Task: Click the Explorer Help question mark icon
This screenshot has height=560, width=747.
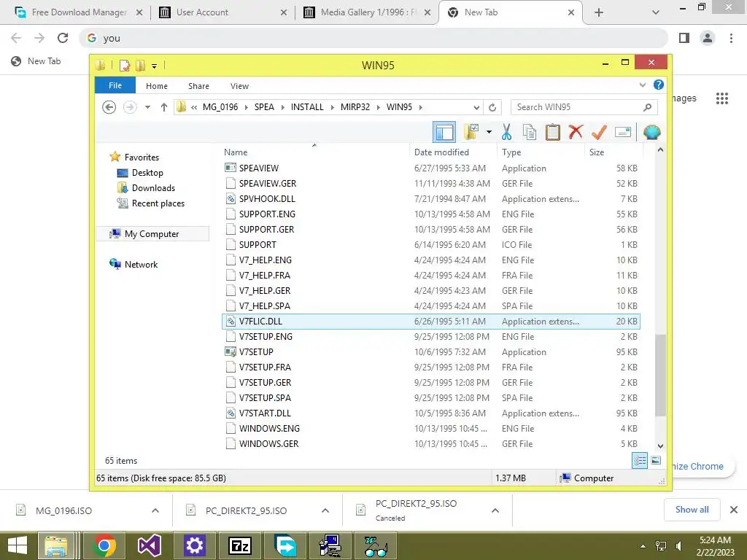Action: (659, 85)
